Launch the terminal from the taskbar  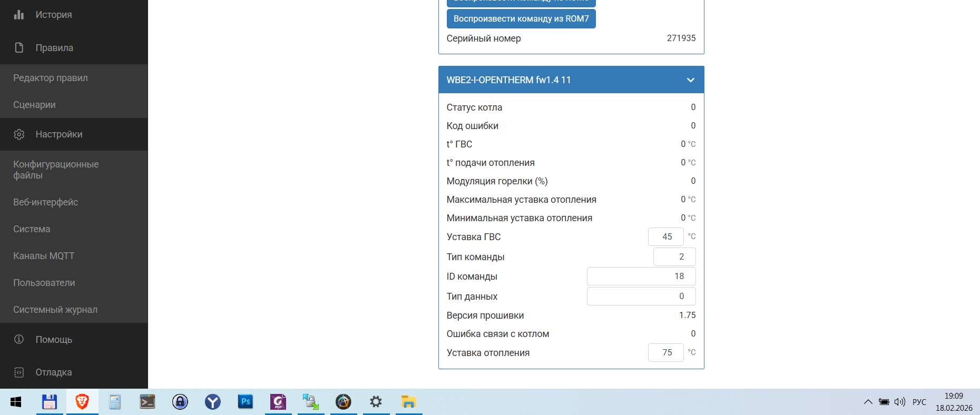pos(148,402)
